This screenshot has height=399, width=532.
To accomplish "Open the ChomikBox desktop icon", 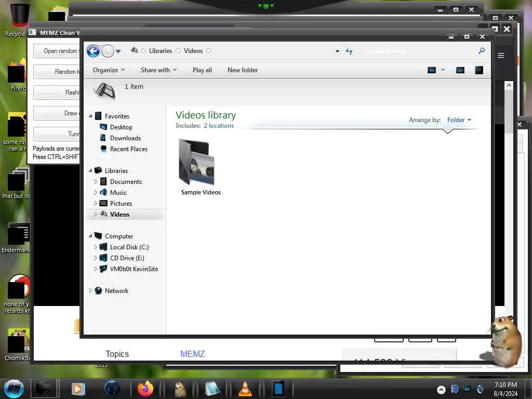I will [17, 345].
